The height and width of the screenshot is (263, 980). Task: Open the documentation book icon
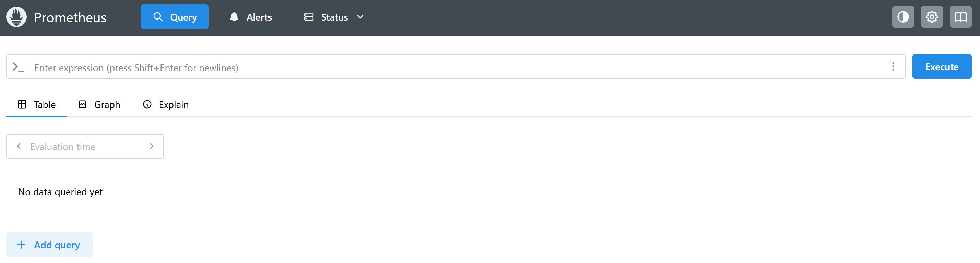tap(960, 17)
